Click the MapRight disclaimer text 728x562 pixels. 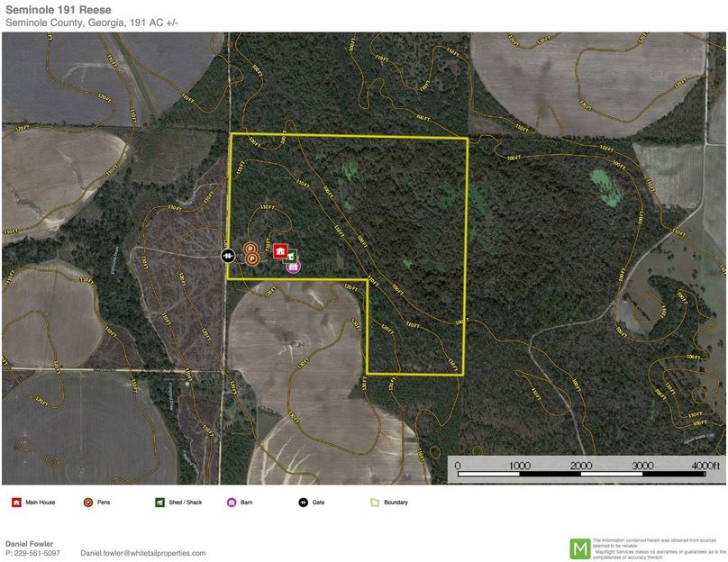[x=658, y=548]
